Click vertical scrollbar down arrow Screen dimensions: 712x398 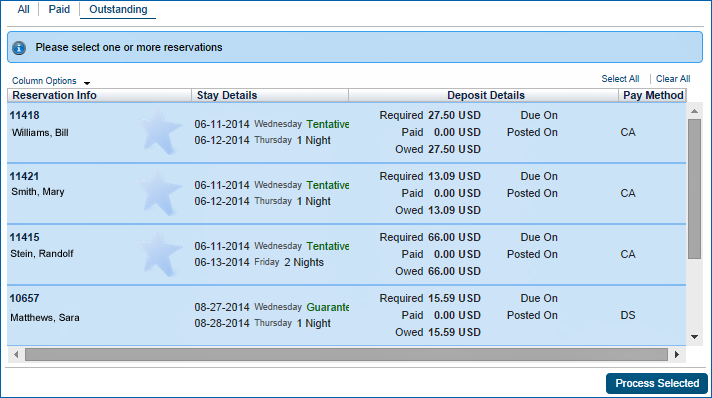click(x=694, y=337)
